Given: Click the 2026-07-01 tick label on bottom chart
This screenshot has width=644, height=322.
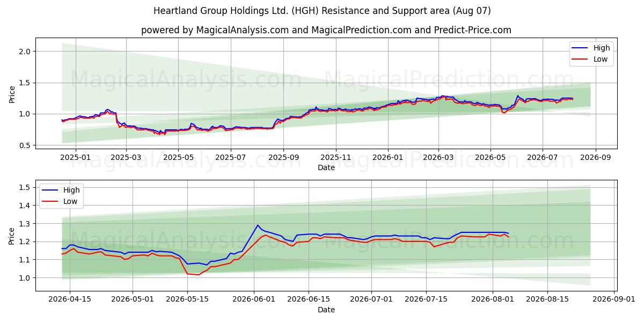Looking at the screenshot, I should [371, 299].
